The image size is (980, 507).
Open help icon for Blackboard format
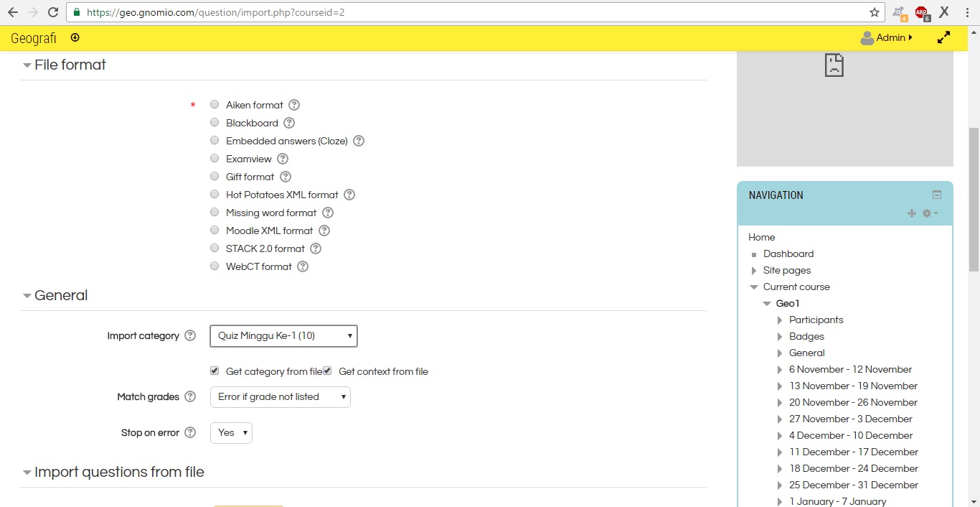coord(289,123)
